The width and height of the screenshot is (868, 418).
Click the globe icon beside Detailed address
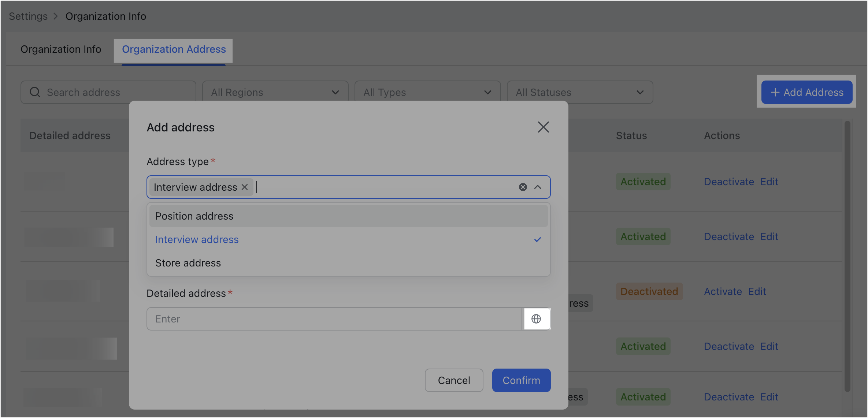536,319
